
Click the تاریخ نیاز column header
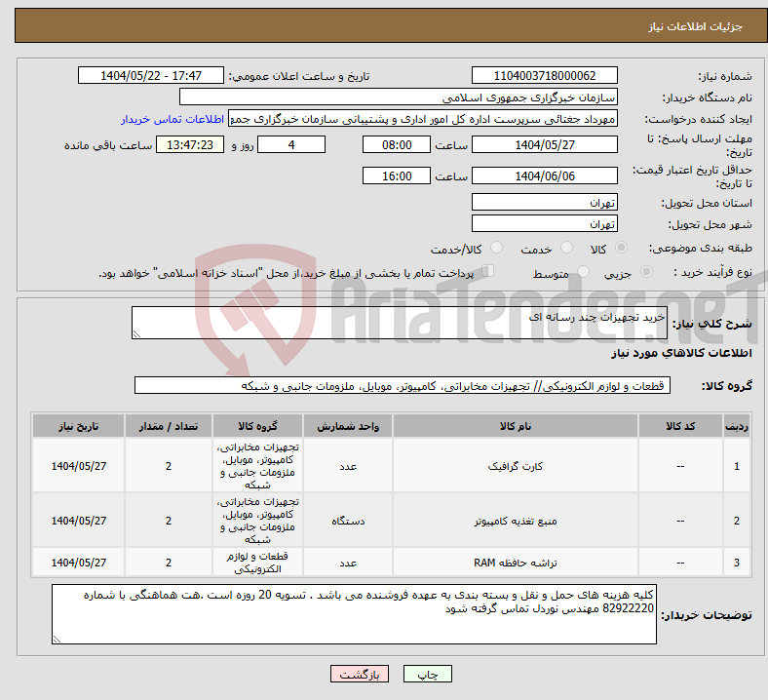coord(78,426)
